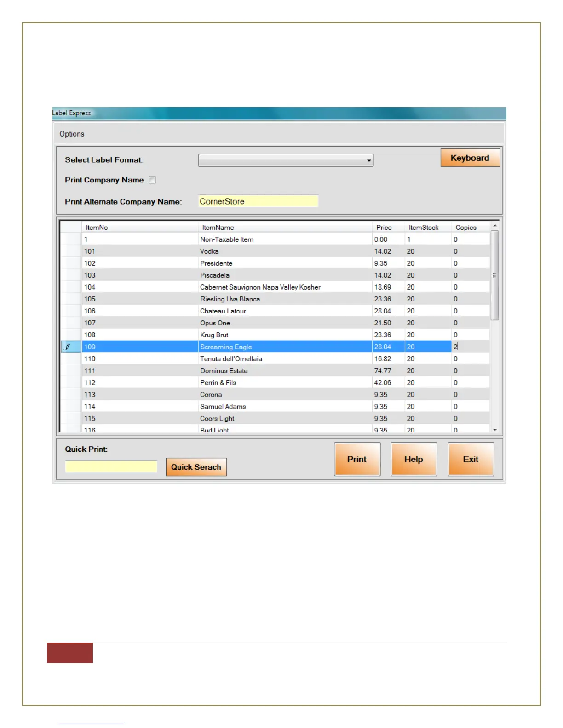Select the Opus One cell

pyautogui.click(x=285, y=323)
